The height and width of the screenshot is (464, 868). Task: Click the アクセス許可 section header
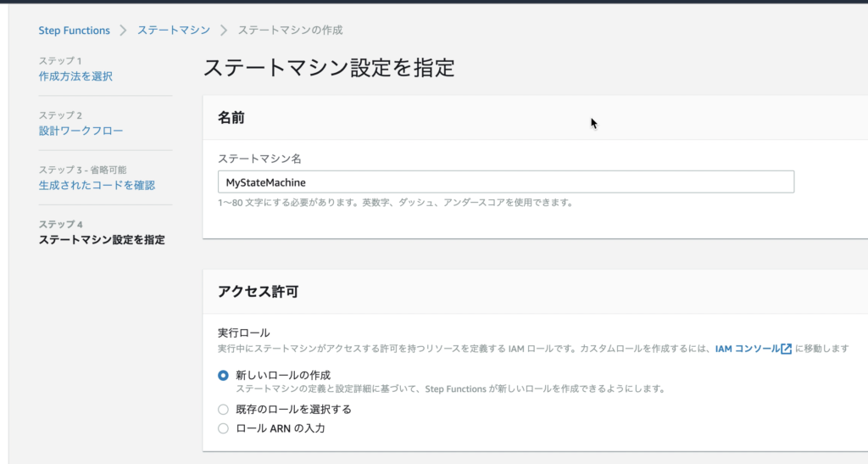(258, 292)
